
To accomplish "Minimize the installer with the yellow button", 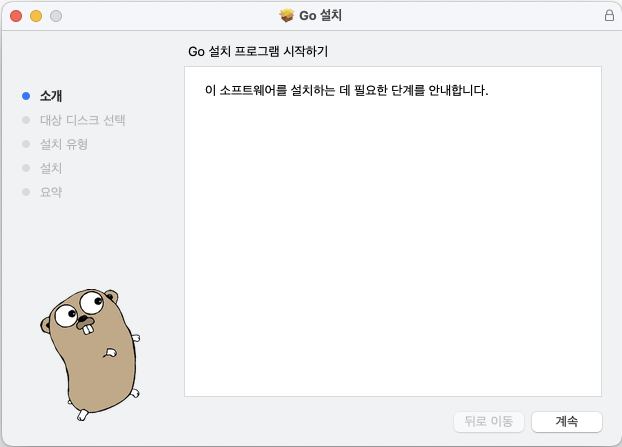I will (x=36, y=16).
